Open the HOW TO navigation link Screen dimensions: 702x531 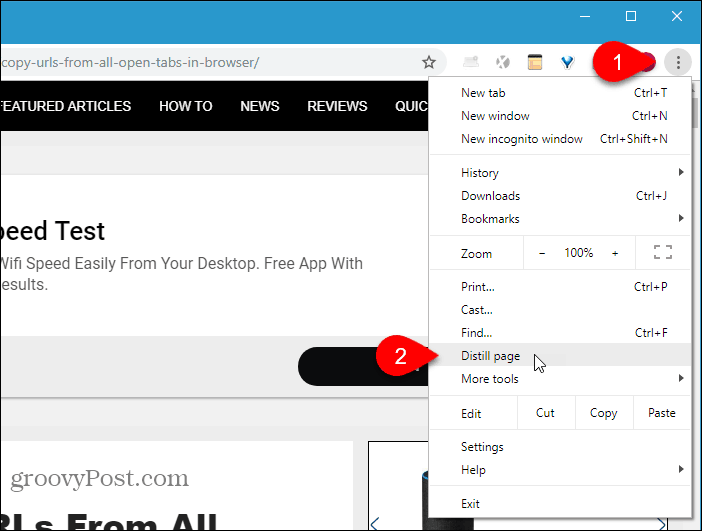point(186,106)
